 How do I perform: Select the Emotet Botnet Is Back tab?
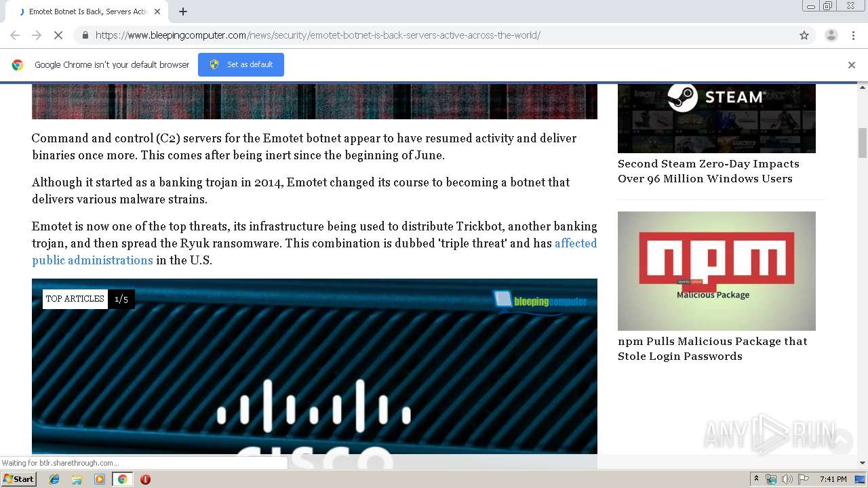[86, 12]
